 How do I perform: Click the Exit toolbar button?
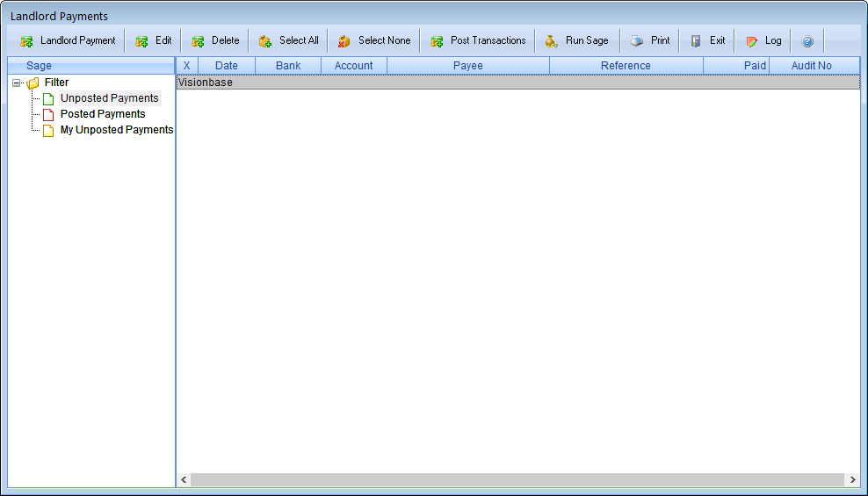(707, 41)
